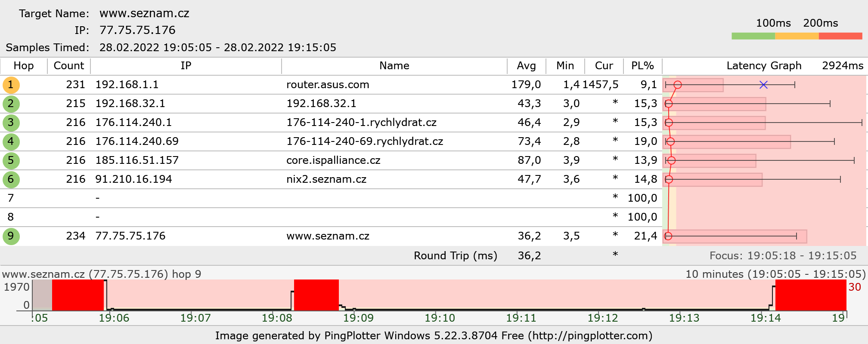The height and width of the screenshot is (344, 868).
Task: Click the green 100ms legend color bar
Action: tap(753, 36)
